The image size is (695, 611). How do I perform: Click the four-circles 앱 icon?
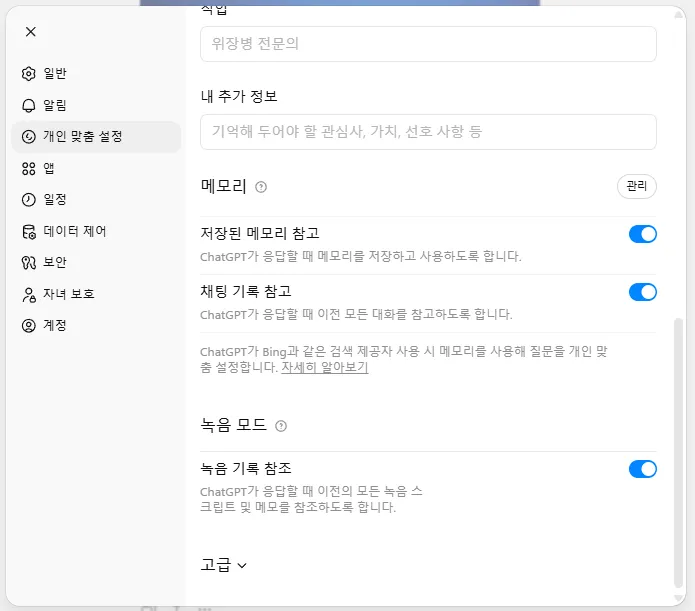28,168
